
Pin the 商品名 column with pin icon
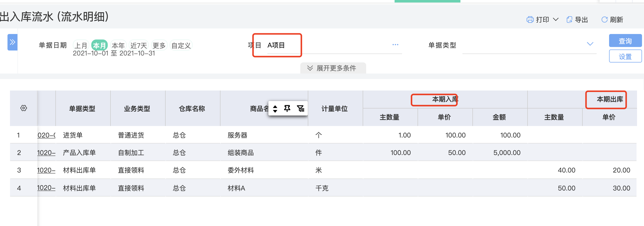point(287,108)
